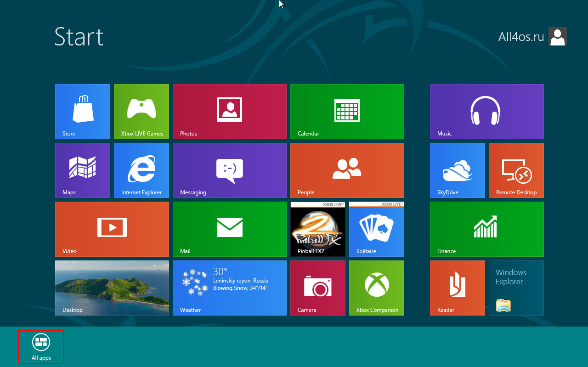Open the Reader tile
588x367 pixels.
458,288
